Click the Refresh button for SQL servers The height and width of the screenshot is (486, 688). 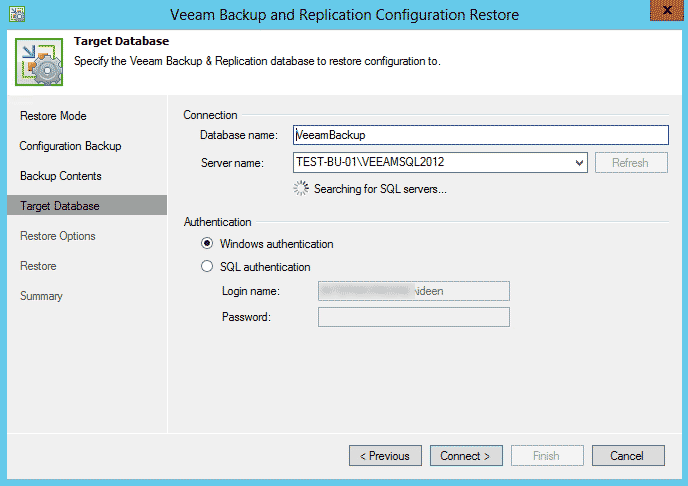tap(631, 163)
